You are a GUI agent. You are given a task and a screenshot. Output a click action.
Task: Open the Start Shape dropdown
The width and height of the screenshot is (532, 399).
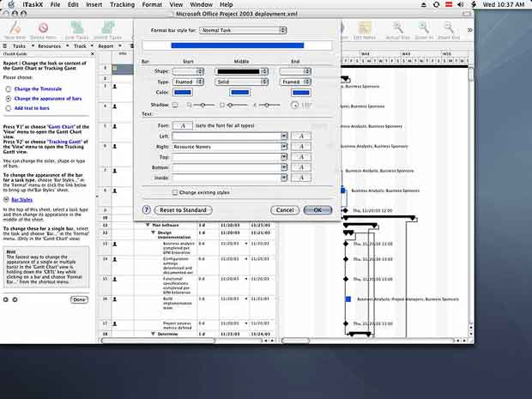pyautogui.click(x=188, y=71)
